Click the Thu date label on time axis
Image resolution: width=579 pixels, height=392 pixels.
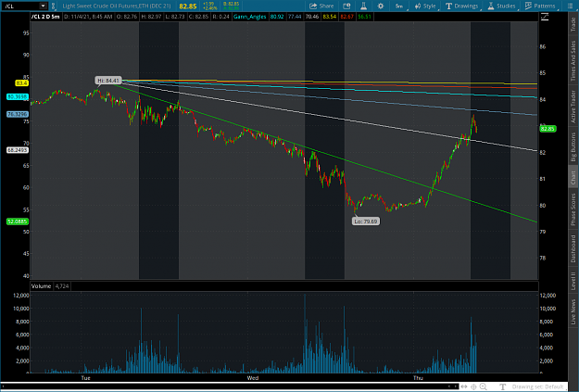(418, 378)
